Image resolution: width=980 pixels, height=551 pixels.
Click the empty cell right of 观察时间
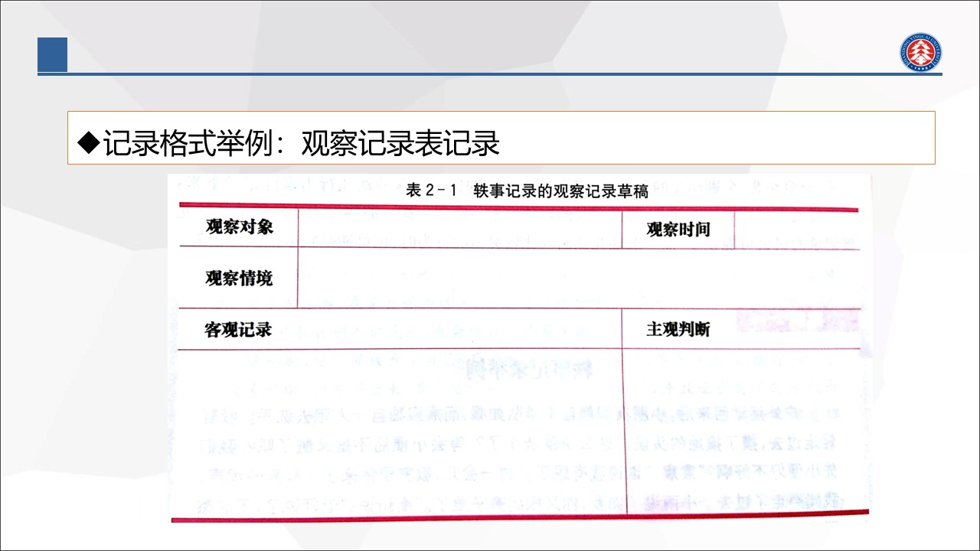[x=796, y=230]
